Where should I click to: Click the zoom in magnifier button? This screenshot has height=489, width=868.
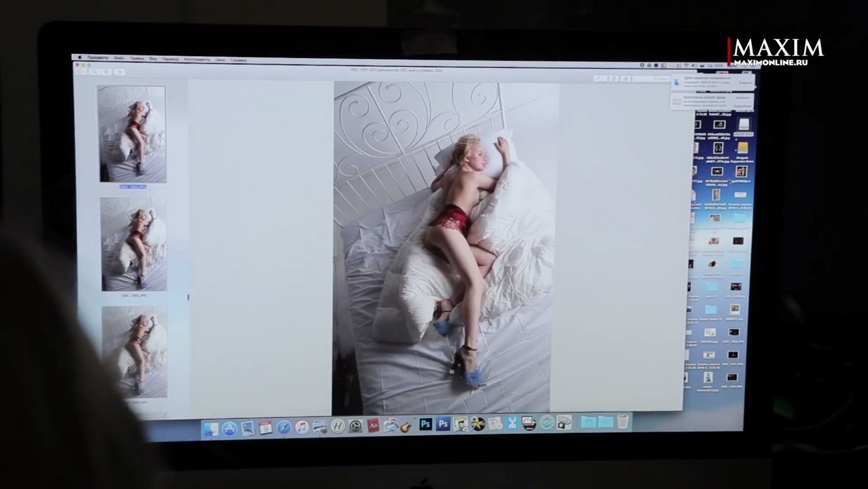tap(106, 71)
